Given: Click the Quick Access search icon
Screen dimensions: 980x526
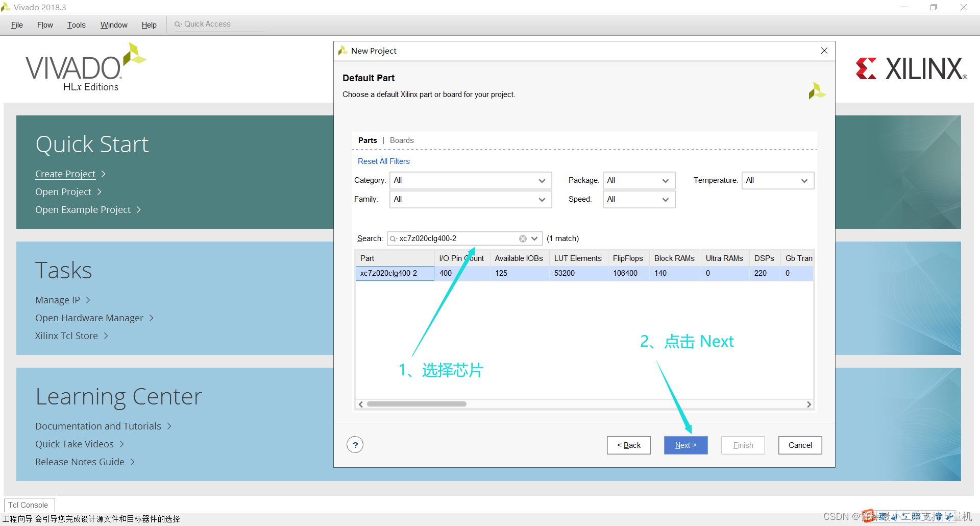Looking at the screenshot, I should pos(178,24).
